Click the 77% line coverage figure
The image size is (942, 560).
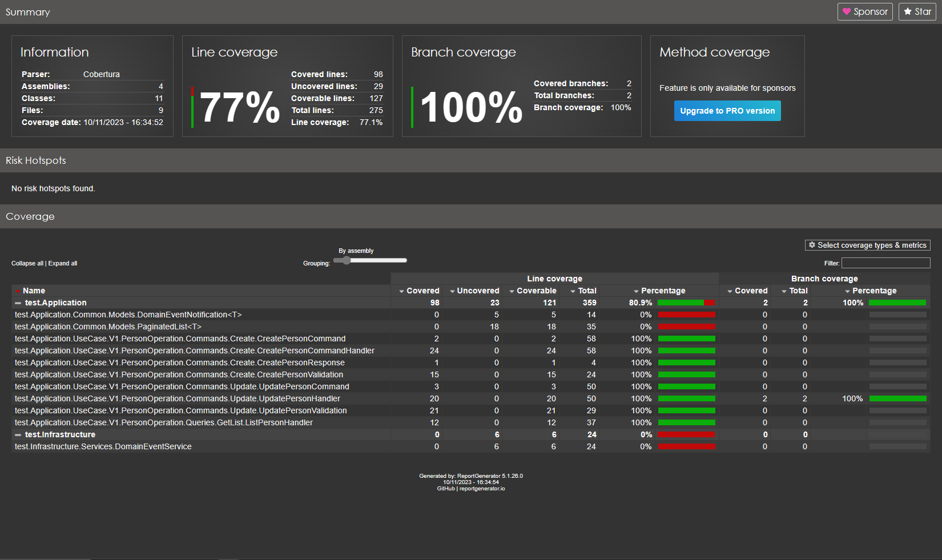coord(240,107)
